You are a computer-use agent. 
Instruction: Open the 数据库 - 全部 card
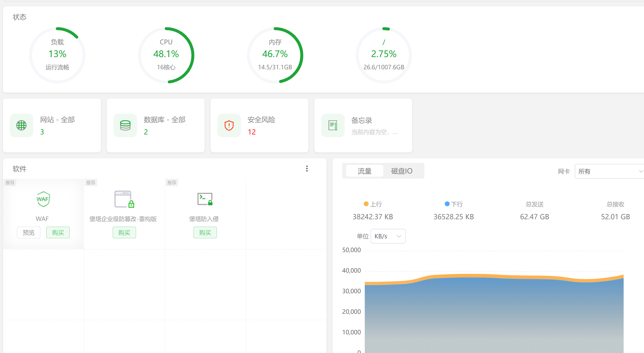click(x=155, y=125)
